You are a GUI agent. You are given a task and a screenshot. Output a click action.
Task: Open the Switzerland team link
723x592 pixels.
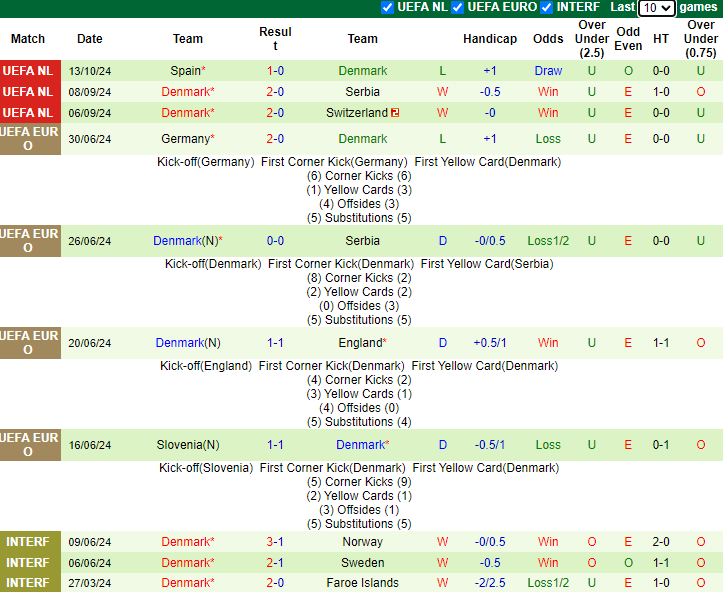(x=356, y=113)
